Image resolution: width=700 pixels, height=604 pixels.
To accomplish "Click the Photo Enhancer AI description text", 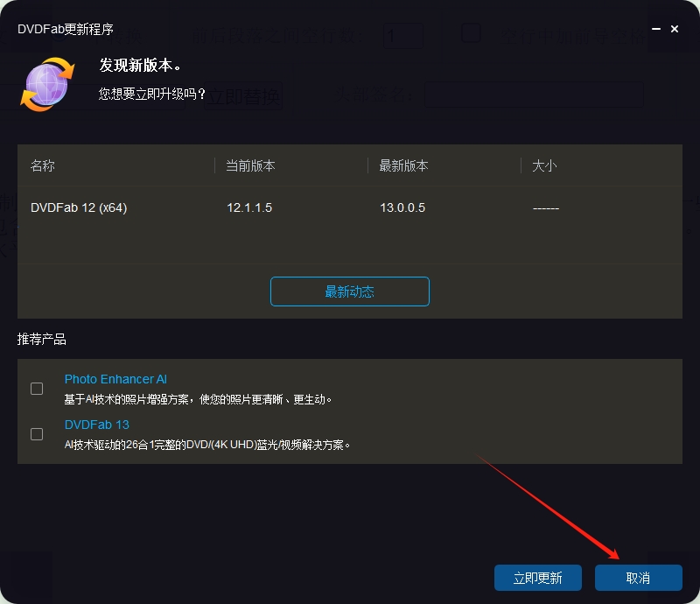I will [x=198, y=399].
